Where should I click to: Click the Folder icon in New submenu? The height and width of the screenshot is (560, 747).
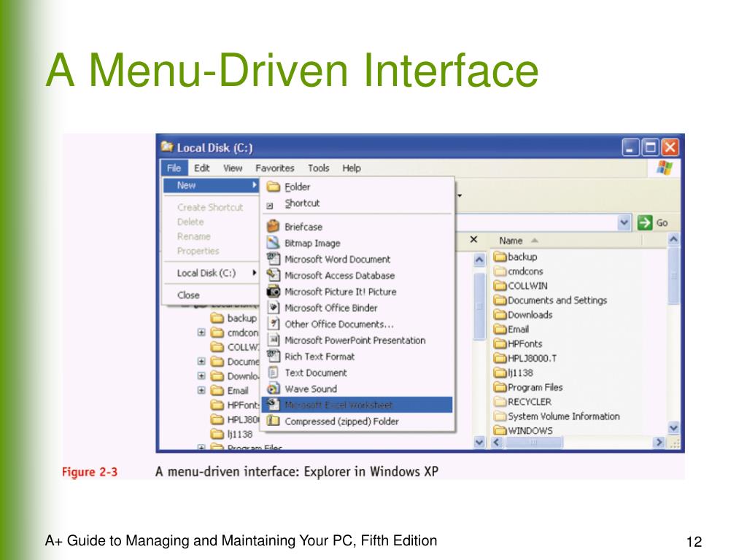tap(273, 187)
